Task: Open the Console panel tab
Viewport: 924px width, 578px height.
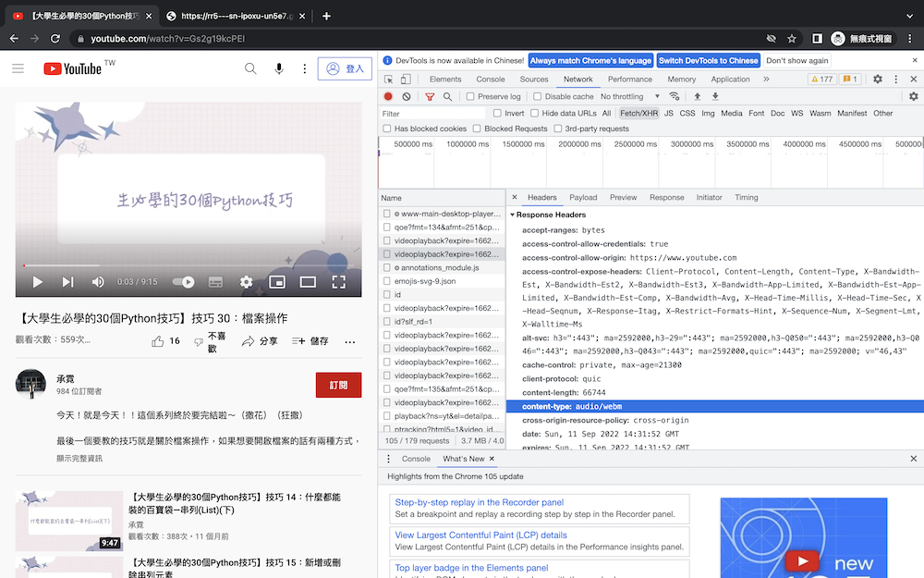Action: [x=491, y=79]
